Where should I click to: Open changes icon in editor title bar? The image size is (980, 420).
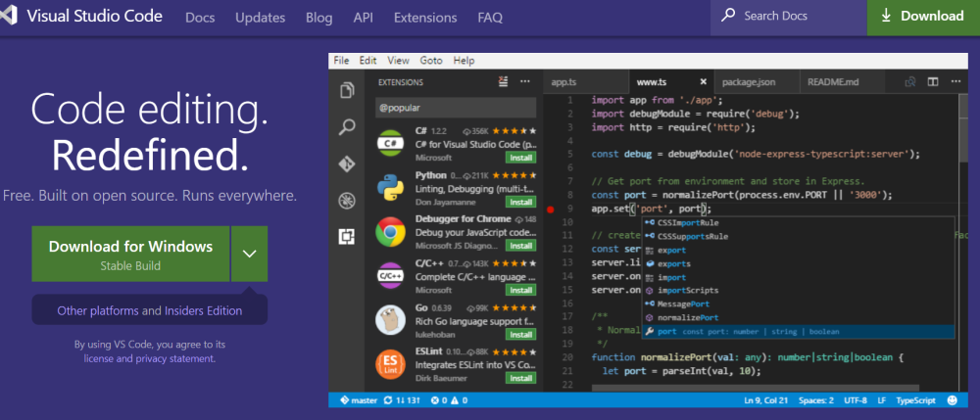tap(910, 82)
